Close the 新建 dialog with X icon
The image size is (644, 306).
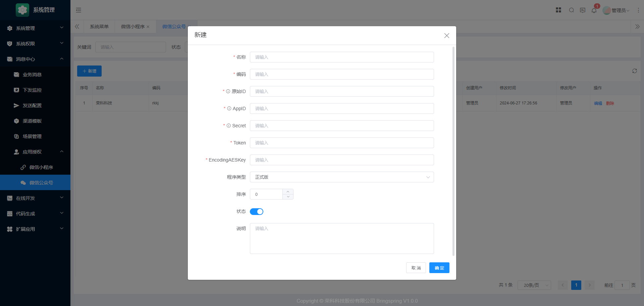pyautogui.click(x=447, y=36)
